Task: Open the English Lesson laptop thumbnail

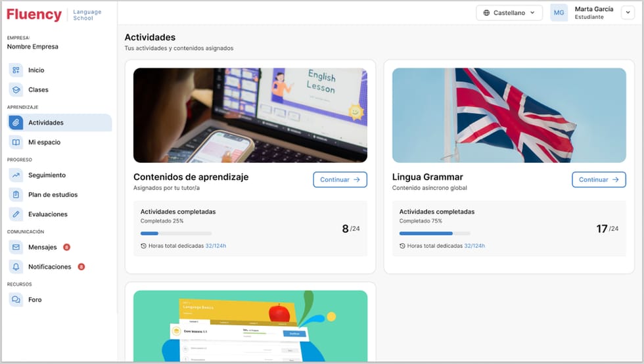Action: click(x=250, y=115)
